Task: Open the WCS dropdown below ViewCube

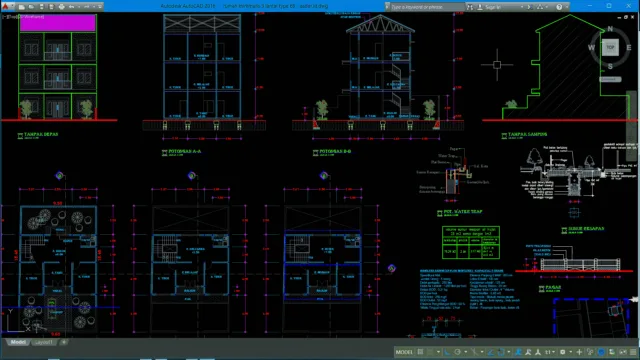Action: pyautogui.click(x=610, y=79)
